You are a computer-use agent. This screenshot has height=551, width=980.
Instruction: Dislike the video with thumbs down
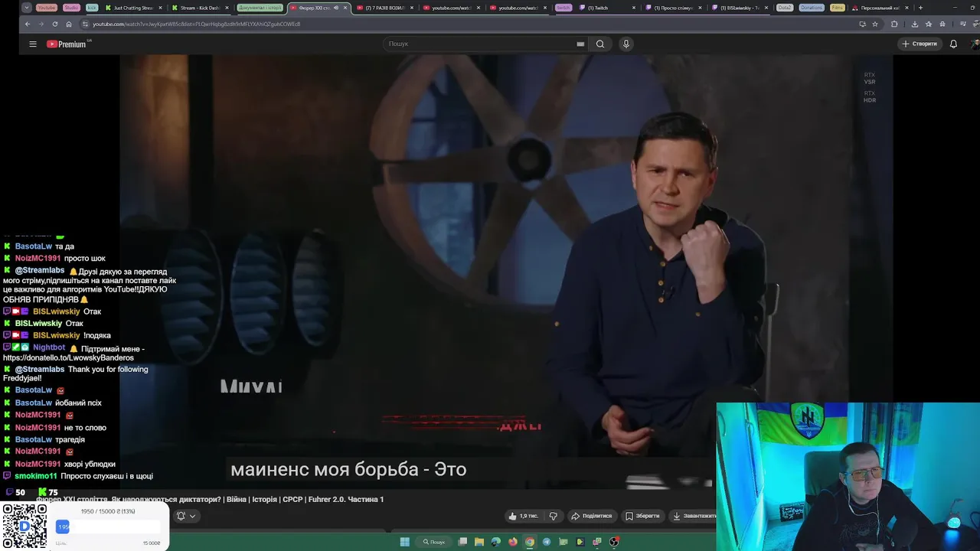[554, 516]
